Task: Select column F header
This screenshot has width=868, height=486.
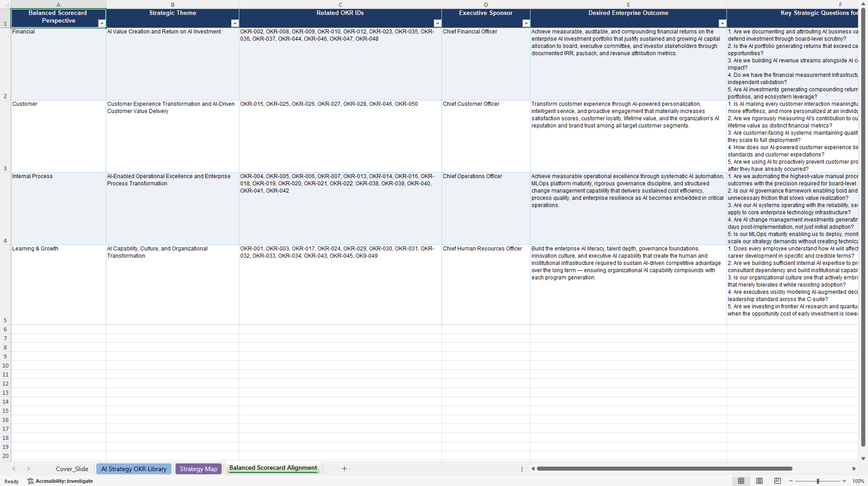Action: pos(792,5)
